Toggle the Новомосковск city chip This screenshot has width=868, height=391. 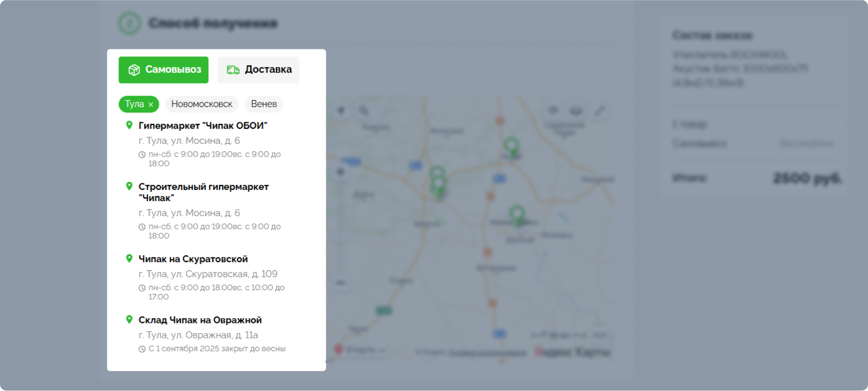click(202, 104)
